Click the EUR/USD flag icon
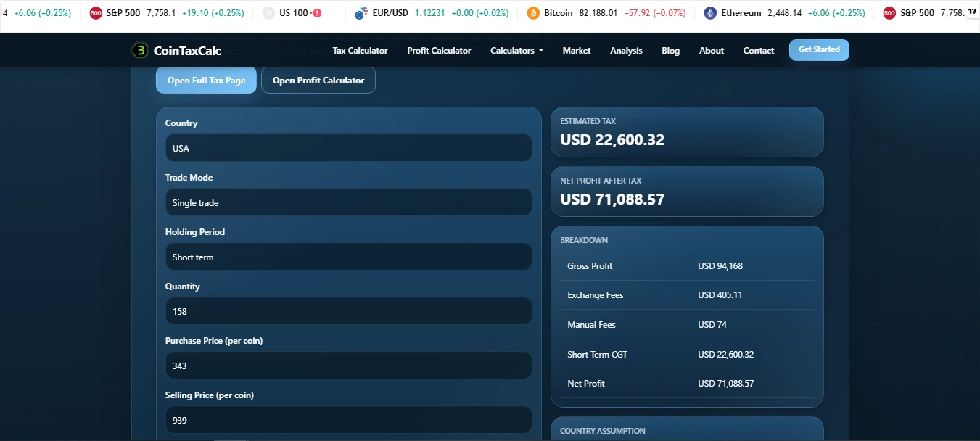Image resolution: width=980 pixels, height=441 pixels. point(361,13)
